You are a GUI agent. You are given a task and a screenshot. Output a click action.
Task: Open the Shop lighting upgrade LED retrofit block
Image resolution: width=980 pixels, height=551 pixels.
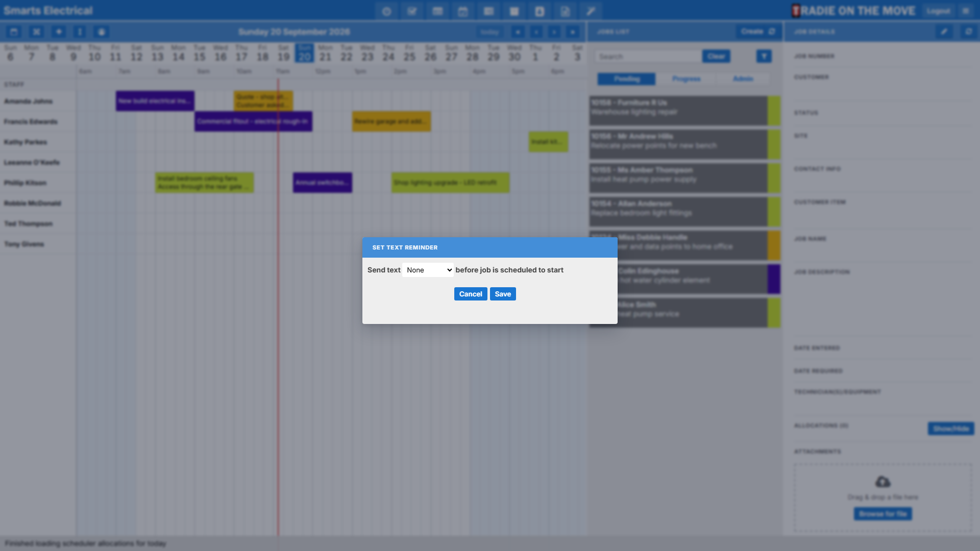pyautogui.click(x=450, y=183)
